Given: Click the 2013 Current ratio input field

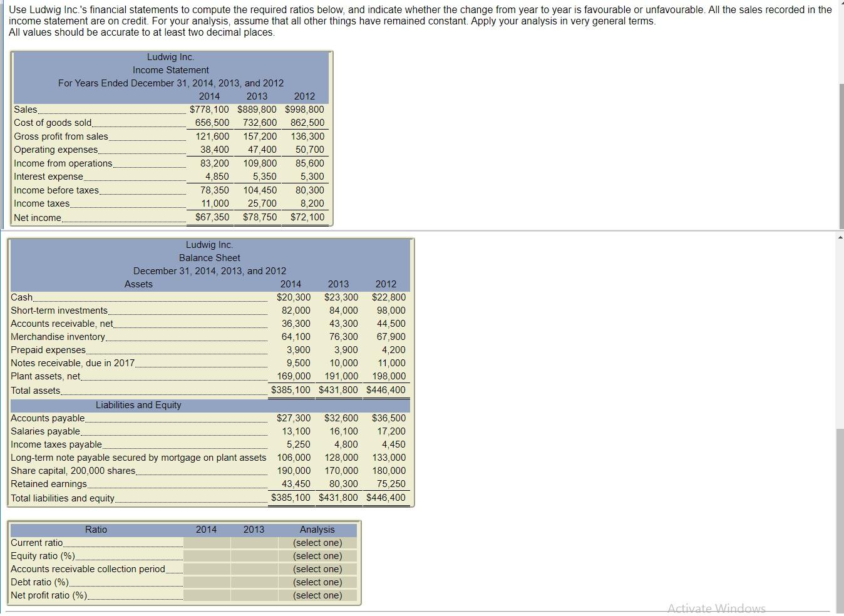Looking at the screenshot, I should [x=254, y=543].
